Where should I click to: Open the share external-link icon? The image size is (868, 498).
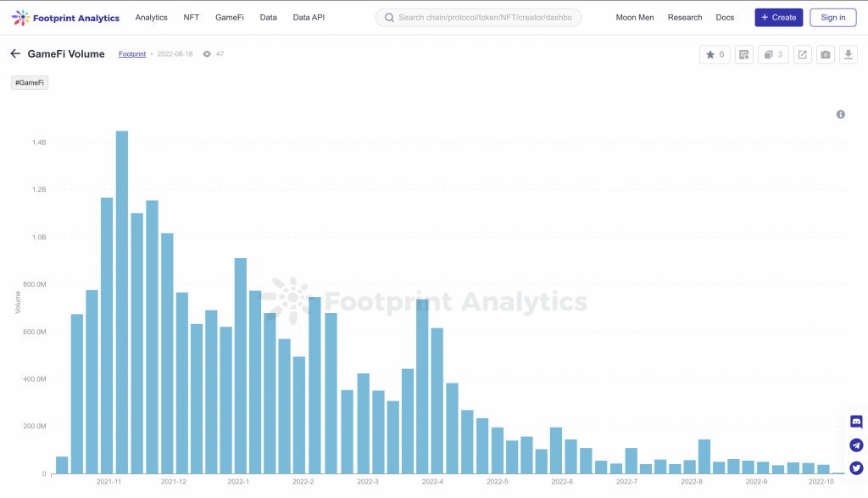(x=802, y=54)
